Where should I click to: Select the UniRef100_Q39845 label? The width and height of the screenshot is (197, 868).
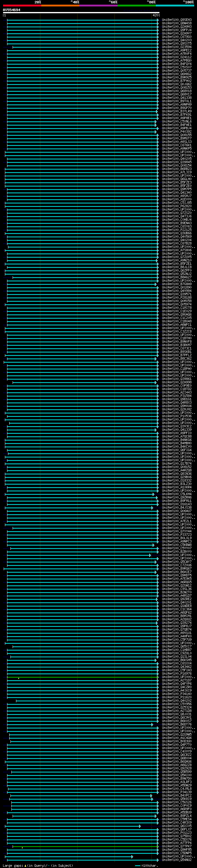(x=177, y=162)
